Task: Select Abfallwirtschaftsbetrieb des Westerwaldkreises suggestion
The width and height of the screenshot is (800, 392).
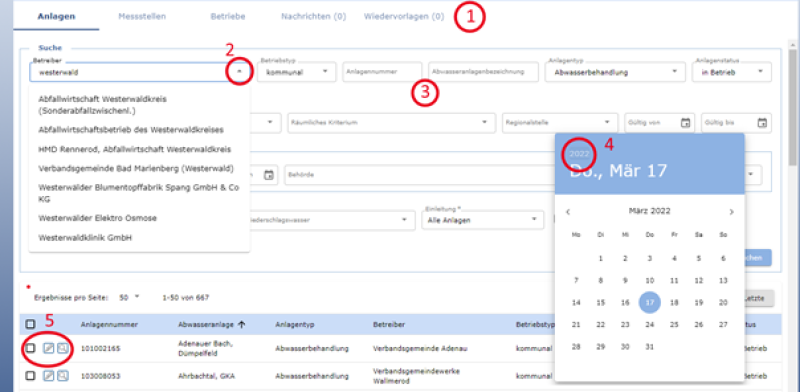Action: (x=139, y=130)
